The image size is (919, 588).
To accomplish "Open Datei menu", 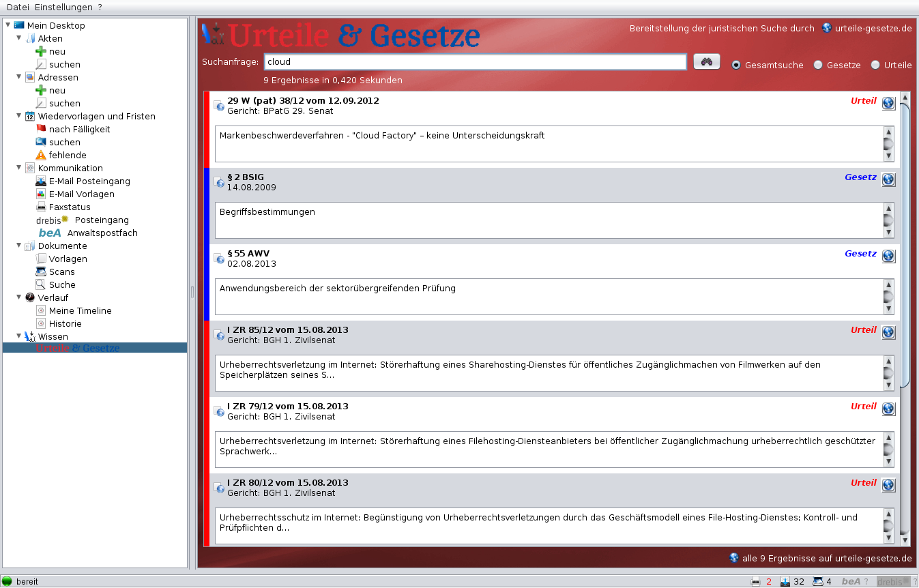I will click(18, 7).
